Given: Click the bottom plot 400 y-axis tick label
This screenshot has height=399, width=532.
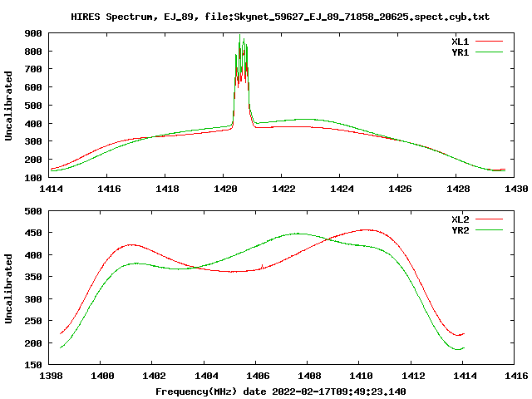Looking at the screenshot, I should tap(33, 255).
